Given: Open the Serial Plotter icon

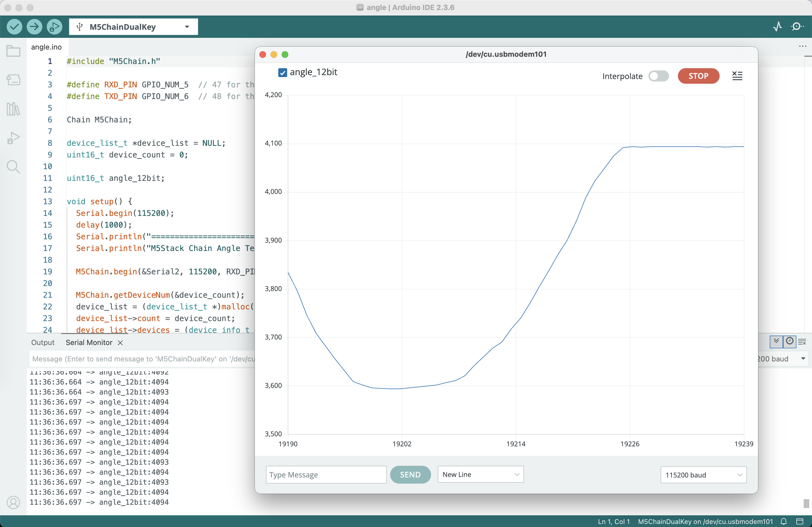Looking at the screenshot, I should 777,27.
